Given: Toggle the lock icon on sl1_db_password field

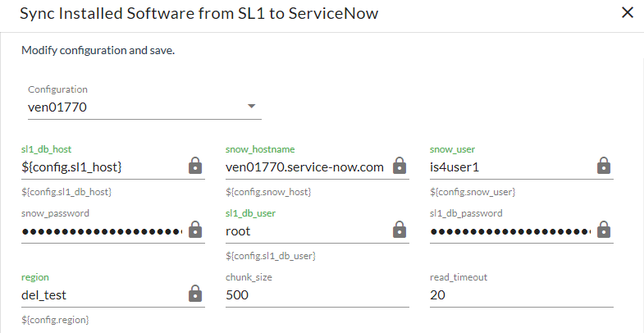Looking at the screenshot, I should point(604,230).
